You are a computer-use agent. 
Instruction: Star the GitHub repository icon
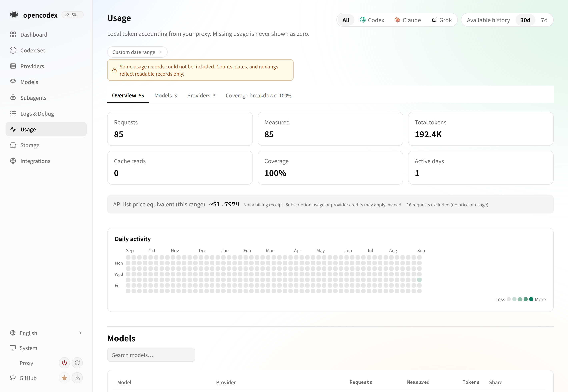click(64, 378)
